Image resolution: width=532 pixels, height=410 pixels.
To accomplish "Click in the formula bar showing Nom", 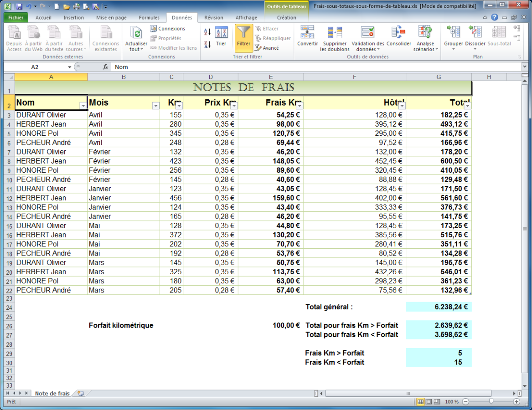I will pyautogui.click(x=316, y=67).
